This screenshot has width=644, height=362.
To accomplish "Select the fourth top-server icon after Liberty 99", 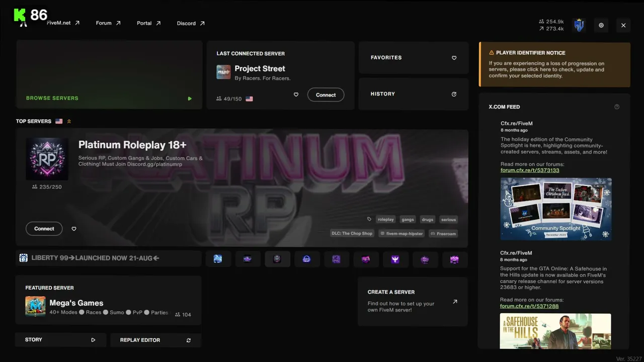I will coord(307,259).
